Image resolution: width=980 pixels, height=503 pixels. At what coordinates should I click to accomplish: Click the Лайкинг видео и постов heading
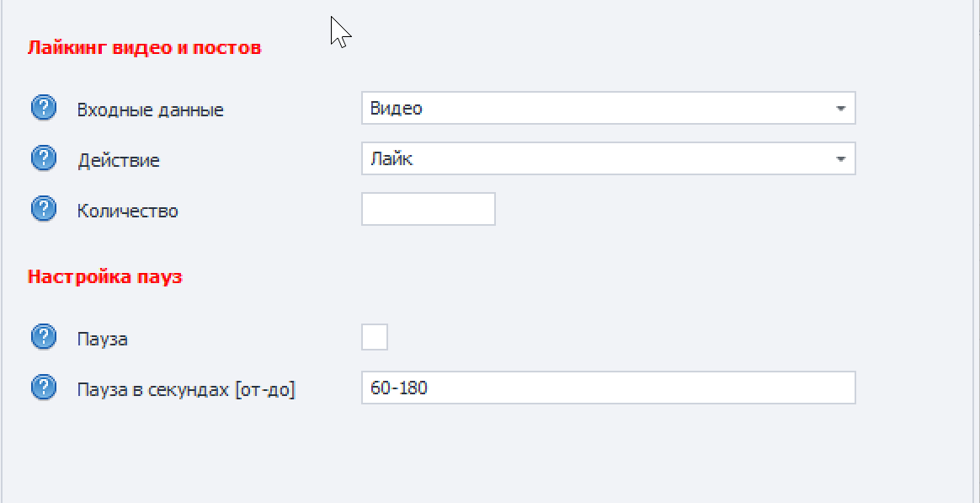pyautogui.click(x=144, y=47)
